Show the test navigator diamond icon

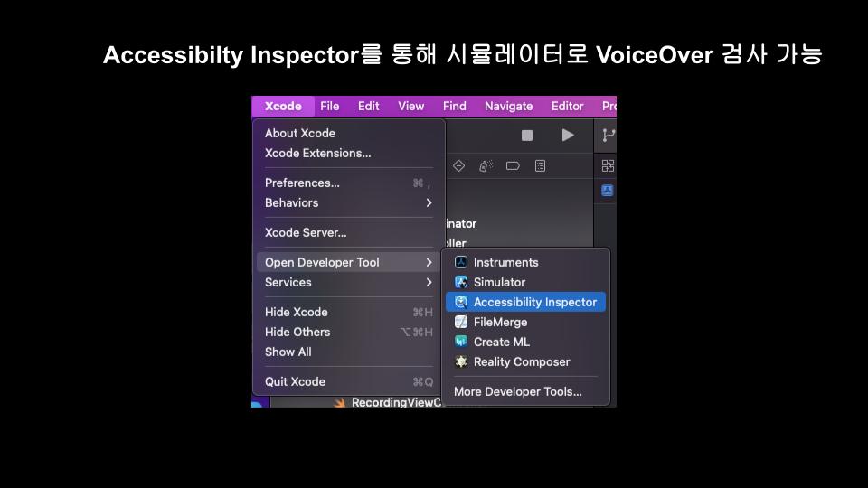pyautogui.click(x=459, y=166)
